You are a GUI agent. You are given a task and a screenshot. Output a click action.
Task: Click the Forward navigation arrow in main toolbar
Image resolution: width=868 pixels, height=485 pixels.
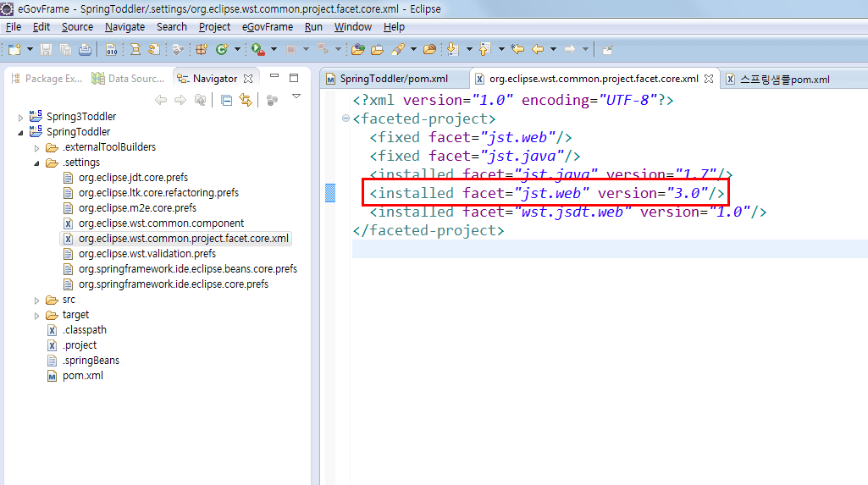[570, 49]
